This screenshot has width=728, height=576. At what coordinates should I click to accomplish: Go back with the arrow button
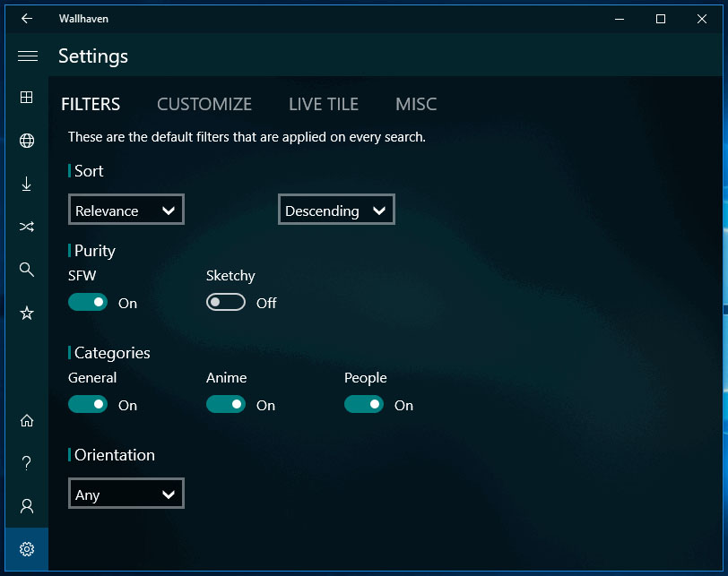(x=27, y=19)
